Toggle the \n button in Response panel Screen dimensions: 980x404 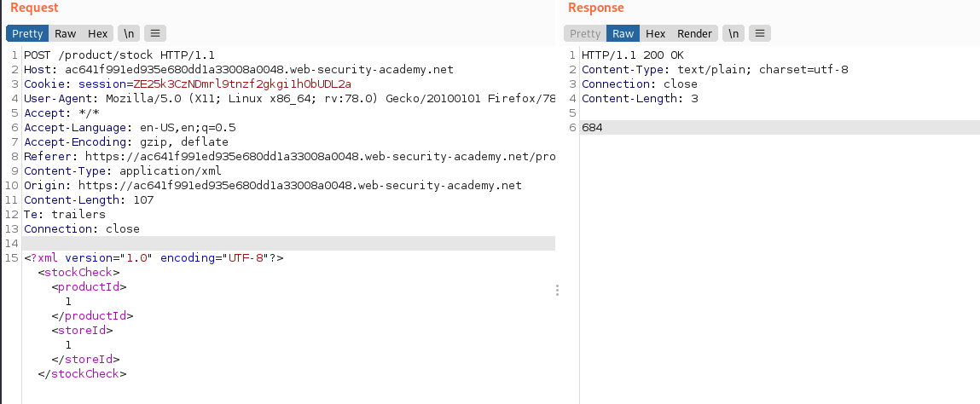pos(733,34)
